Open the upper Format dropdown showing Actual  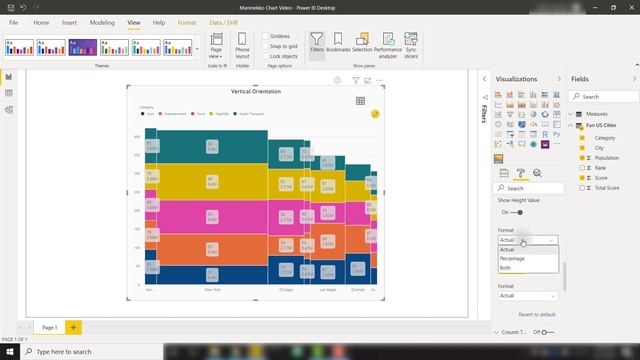tap(528, 240)
